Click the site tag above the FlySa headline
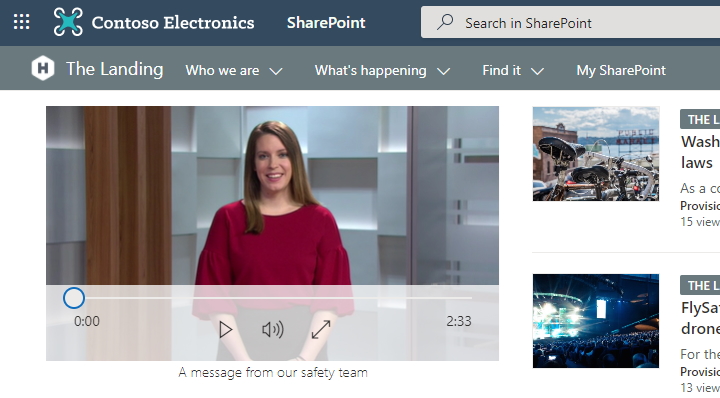The width and height of the screenshot is (720, 398). [x=700, y=286]
